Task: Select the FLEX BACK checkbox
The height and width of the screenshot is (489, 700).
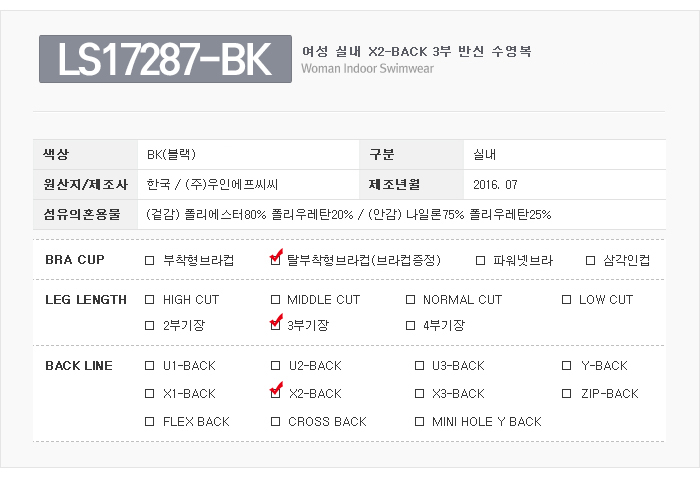Action: pyautogui.click(x=150, y=422)
